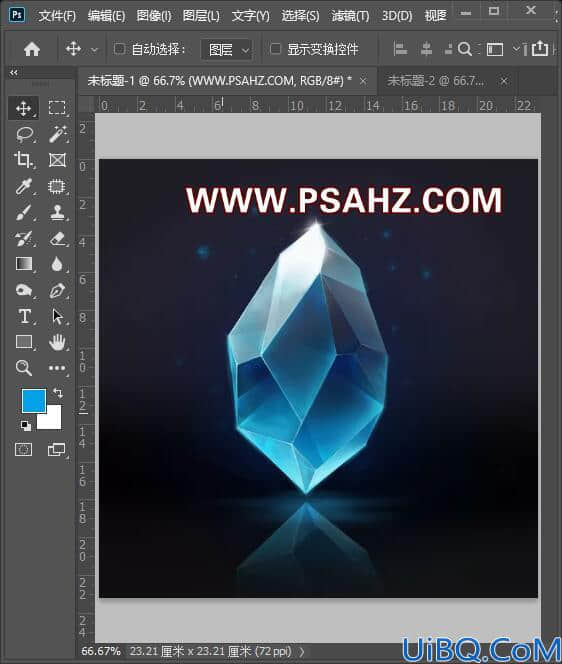Open the 3D menu

click(x=396, y=16)
